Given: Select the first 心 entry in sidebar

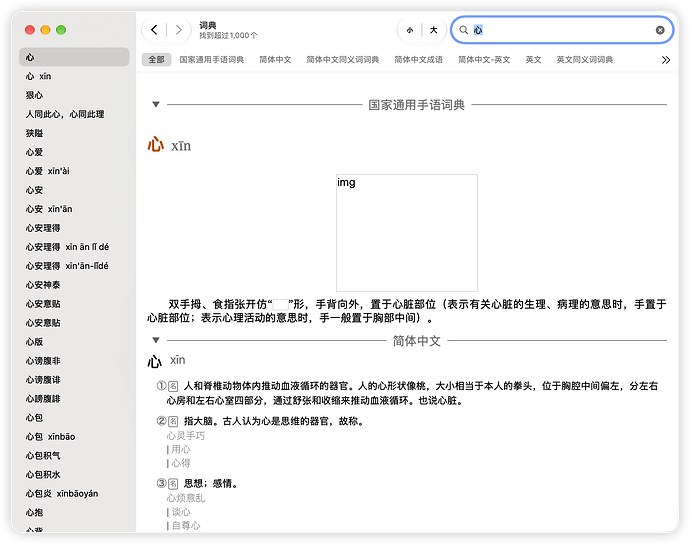Looking at the screenshot, I should coord(74,57).
